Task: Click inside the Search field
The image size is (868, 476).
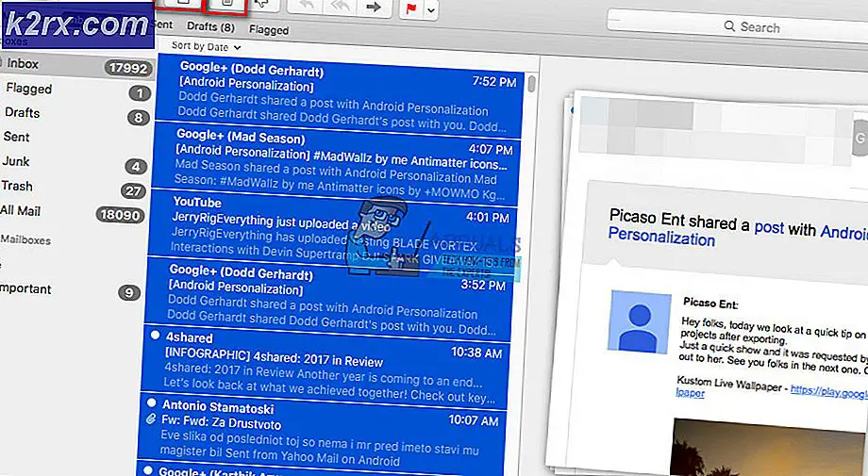Action: (x=739, y=26)
